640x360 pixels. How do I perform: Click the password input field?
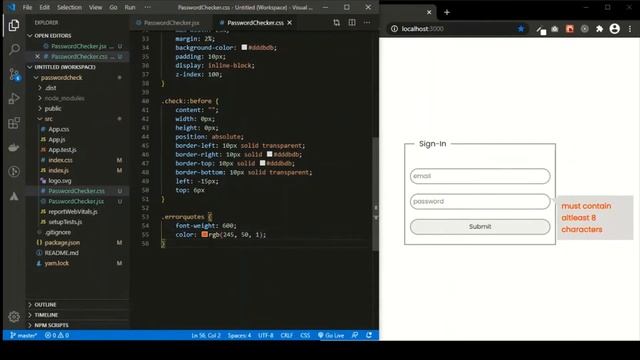tap(480, 202)
